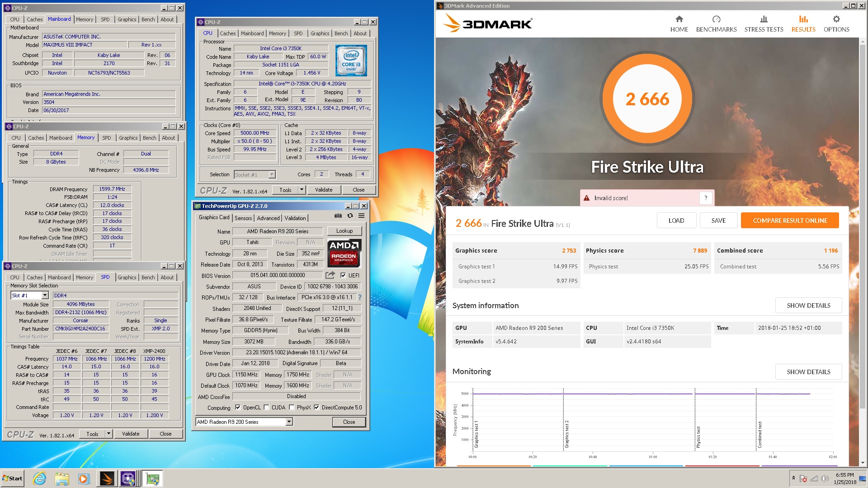Open the volume speaker icon in the tray

(825, 479)
